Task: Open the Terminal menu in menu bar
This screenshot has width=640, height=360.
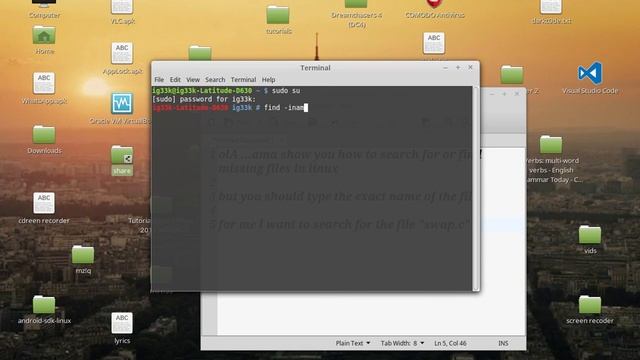Action: click(243, 80)
